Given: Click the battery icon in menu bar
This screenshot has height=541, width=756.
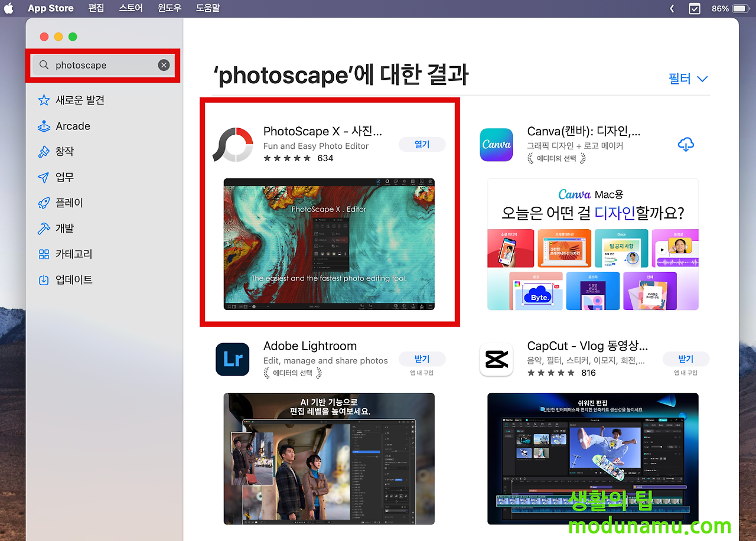Looking at the screenshot, I should pos(741,8).
